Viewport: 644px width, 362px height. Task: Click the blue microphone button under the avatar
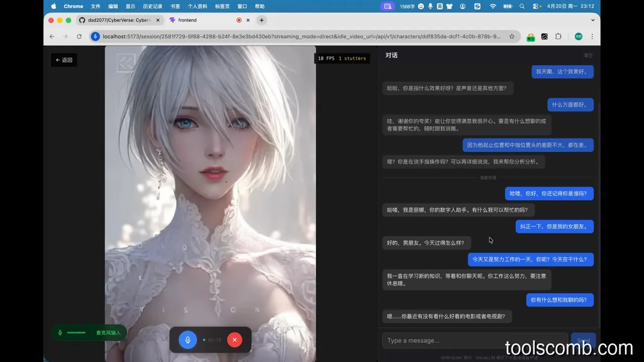click(188, 340)
